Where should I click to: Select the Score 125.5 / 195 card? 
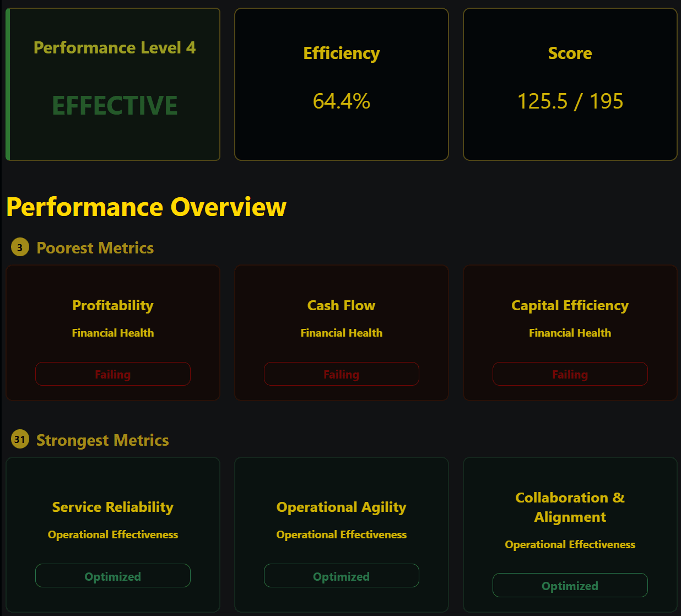(x=570, y=84)
